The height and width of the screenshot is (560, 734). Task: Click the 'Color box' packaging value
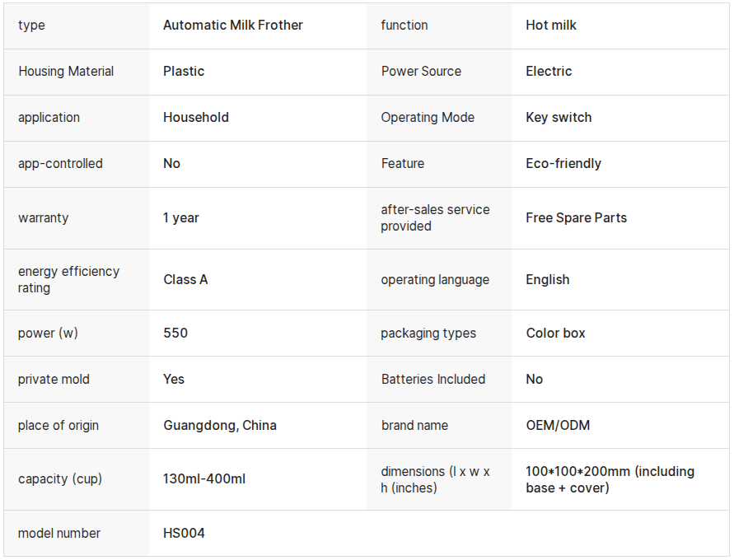pos(555,334)
